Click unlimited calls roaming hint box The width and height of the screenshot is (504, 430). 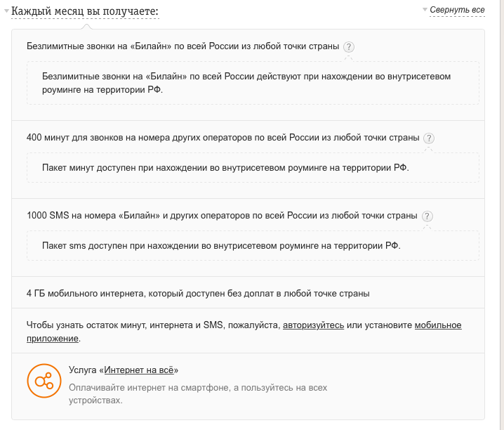click(253, 83)
